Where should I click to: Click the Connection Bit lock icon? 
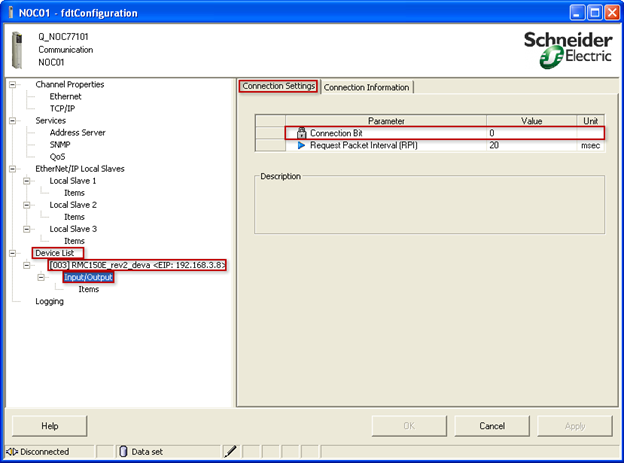pyautogui.click(x=302, y=133)
